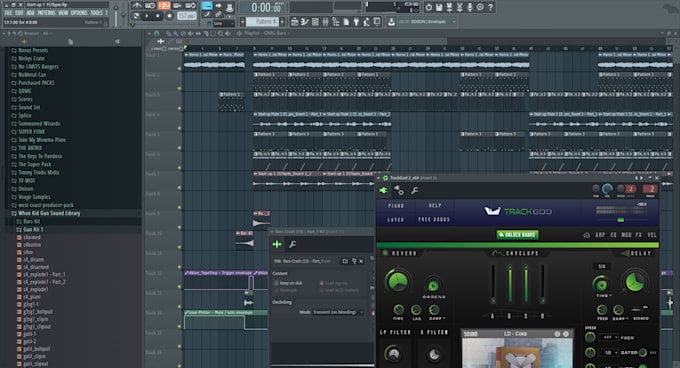Viewport: 680px width, 368px height.
Task: Expand the Purchased PACKS folder
Action: tap(33, 83)
